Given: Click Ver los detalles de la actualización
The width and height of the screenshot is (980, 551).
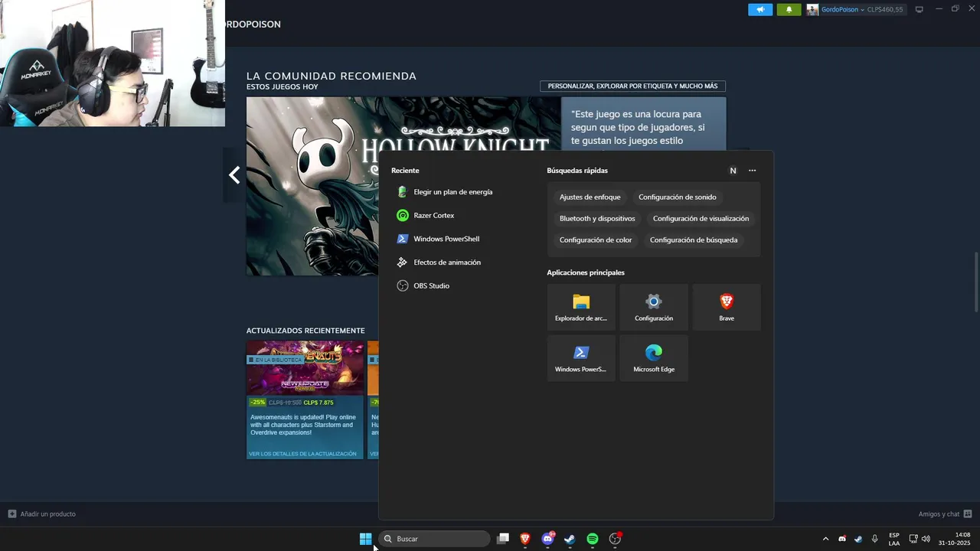Looking at the screenshot, I should click(x=302, y=454).
